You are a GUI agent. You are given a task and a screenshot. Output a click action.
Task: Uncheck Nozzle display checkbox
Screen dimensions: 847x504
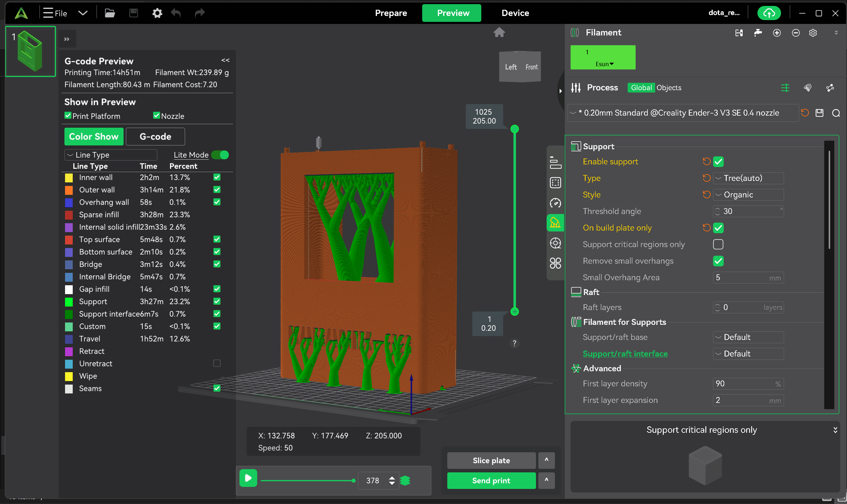[156, 116]
